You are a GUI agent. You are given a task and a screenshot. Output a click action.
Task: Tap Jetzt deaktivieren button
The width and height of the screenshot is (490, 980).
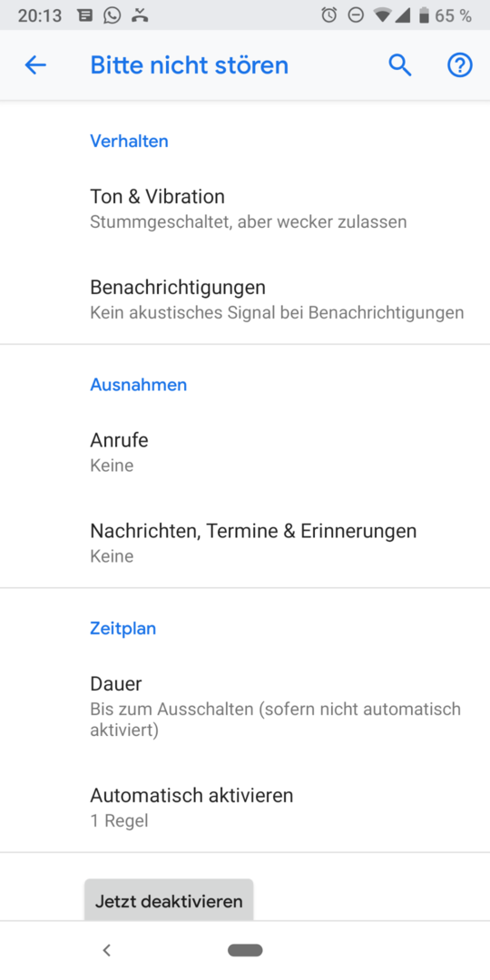[169, 900]
